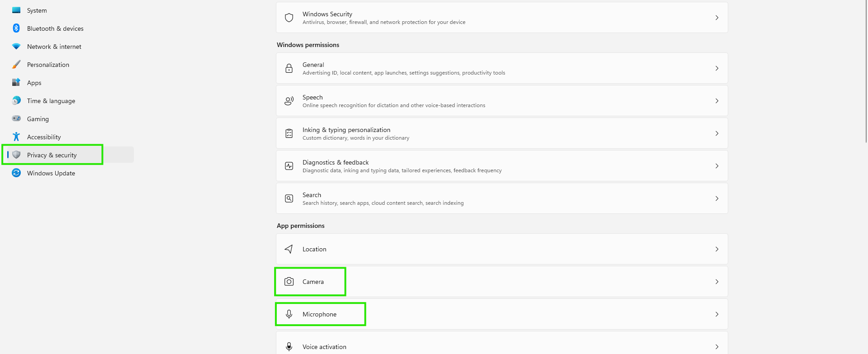Click the Search magnifier icon

[x=289, y=198]
